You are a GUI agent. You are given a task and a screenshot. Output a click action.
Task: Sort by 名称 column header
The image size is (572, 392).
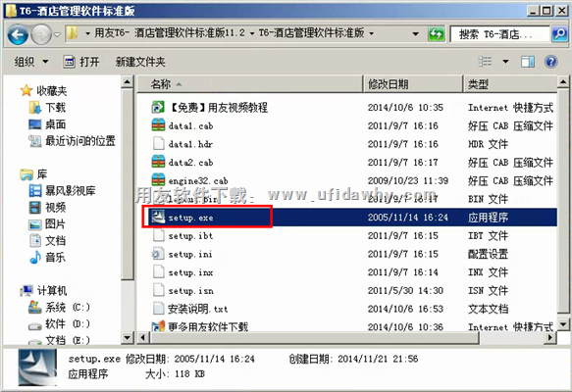point(250,84)
